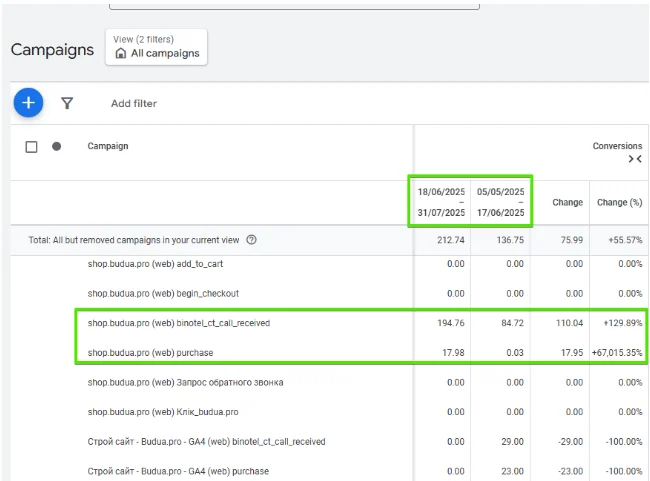Click the Change (%) column header

[619, 202]
